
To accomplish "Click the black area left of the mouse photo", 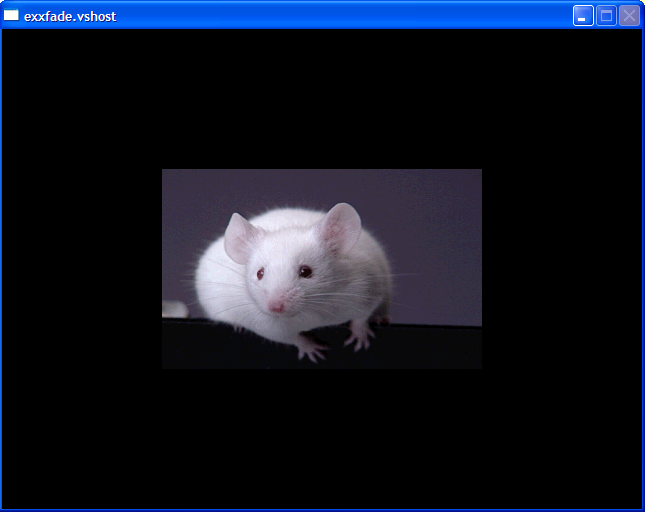I will [x=80, y=270].
